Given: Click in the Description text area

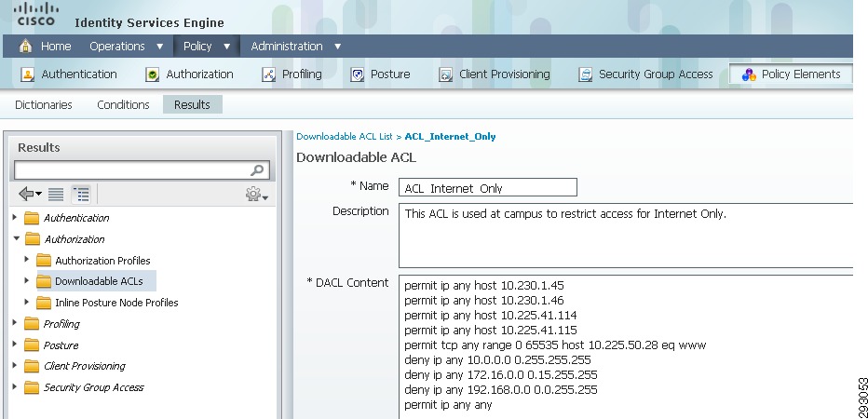Looking at the screenshot, I should pos(626,236).
